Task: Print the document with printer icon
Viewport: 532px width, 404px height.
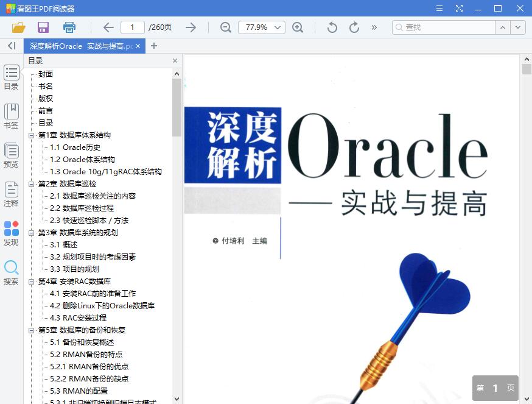Action: click(69, 27)
